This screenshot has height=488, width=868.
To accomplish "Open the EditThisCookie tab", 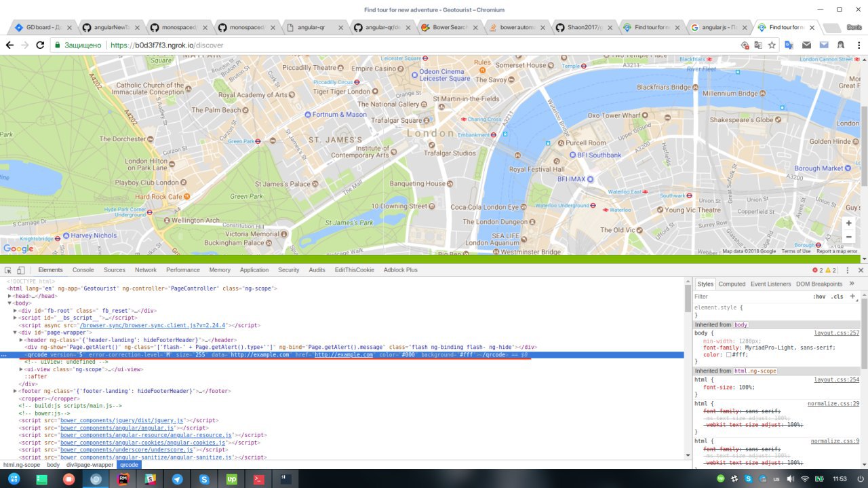I will click(x=355, y=270).
